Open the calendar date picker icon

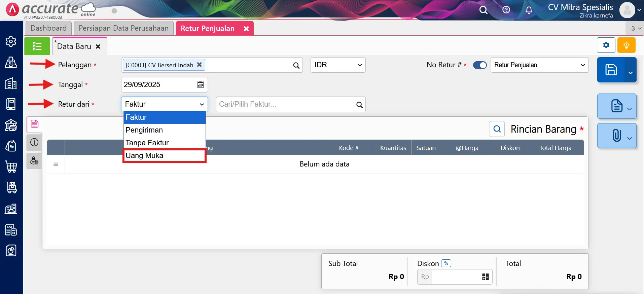point(201,85)
